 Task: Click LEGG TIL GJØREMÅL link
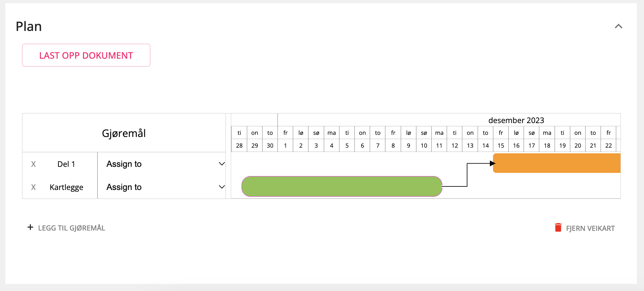tap(72, 228)
